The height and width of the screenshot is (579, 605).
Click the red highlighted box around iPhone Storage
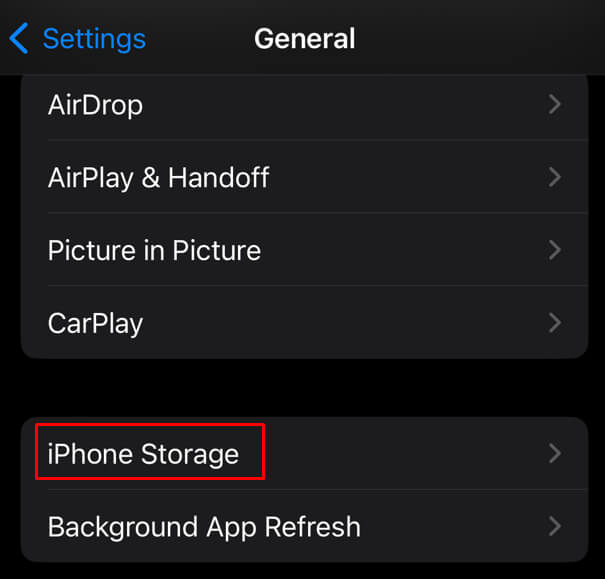[x=150, y=451]
